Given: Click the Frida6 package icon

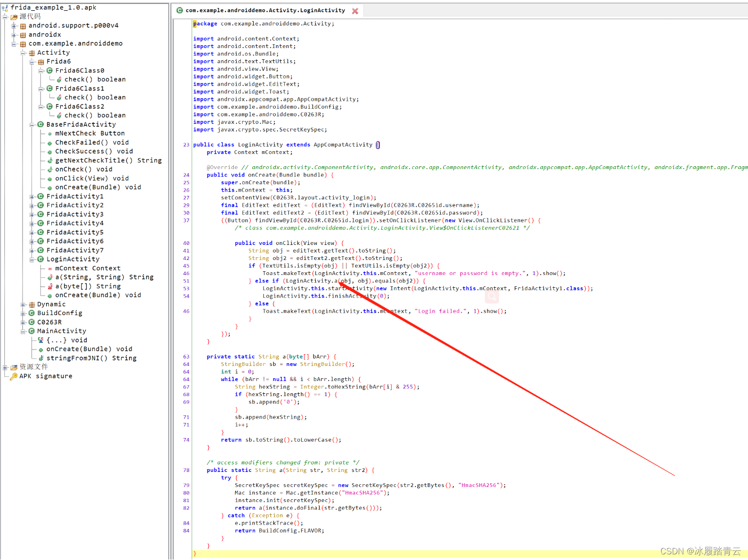Looking at the screenshot, I should (41, 62).
